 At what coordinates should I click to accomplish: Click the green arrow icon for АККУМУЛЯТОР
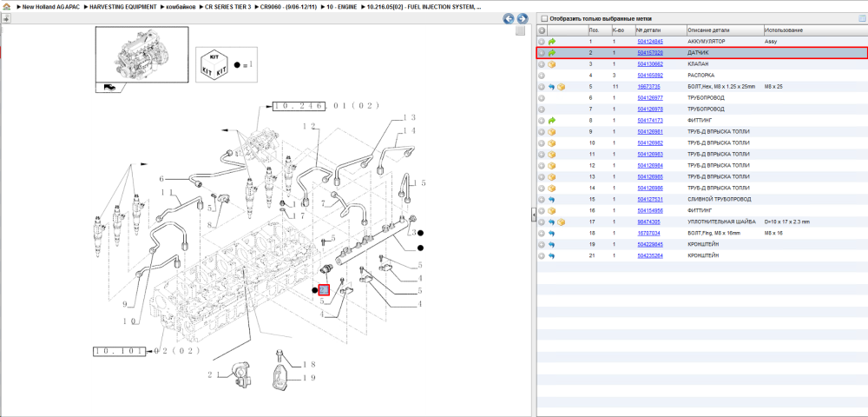pyautogui.click(x=552, y=42)
